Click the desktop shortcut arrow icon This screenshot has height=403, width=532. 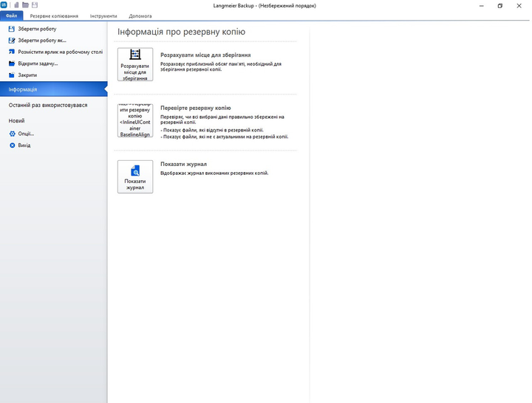coord(12,52)
